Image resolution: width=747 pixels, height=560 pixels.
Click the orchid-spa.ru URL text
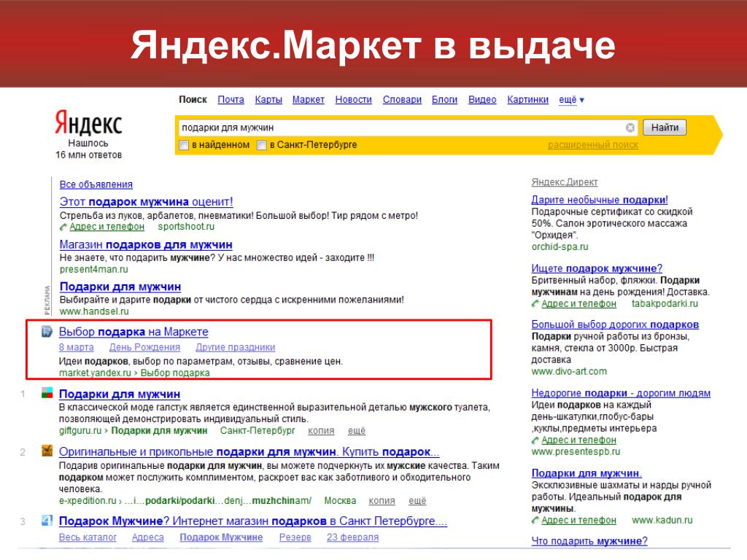tap(560, 246)
